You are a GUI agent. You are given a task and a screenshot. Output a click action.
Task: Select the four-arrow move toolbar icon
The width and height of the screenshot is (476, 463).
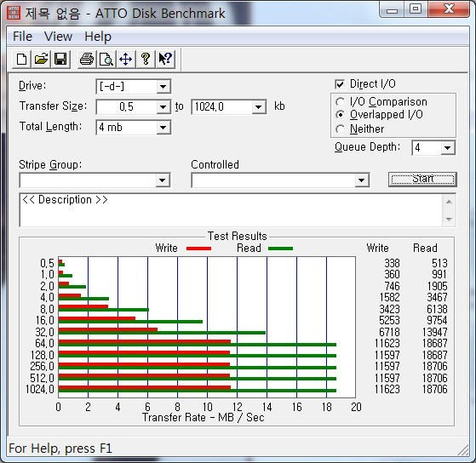pyautogui.click(x=126, y=59)
